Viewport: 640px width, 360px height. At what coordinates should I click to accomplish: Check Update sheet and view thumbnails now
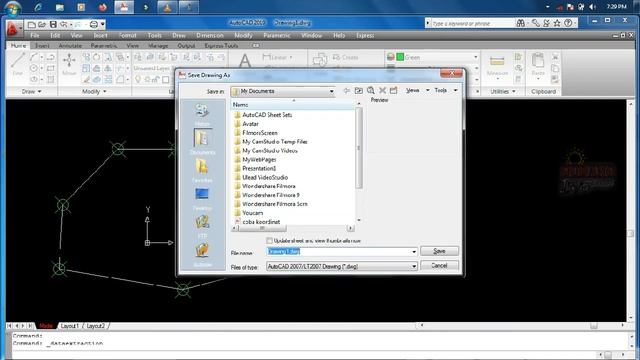tap(269, 241)
